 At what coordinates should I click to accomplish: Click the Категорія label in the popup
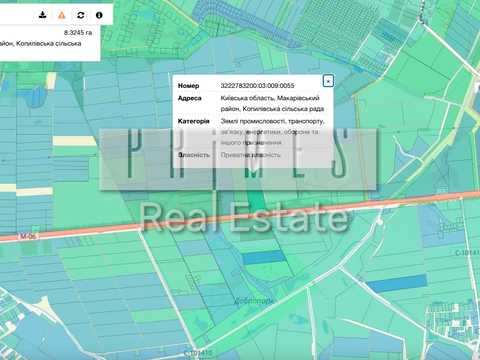(x=193, y=121)
